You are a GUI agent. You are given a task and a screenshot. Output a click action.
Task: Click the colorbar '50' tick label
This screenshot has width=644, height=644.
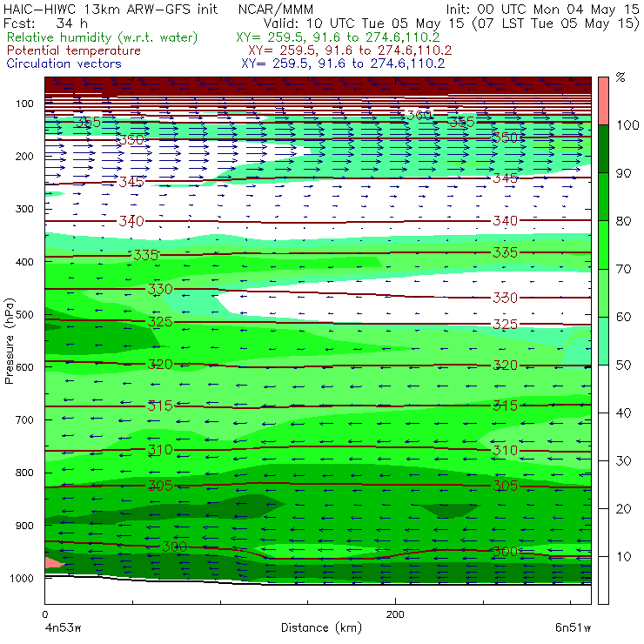click(x=623, y=366)
